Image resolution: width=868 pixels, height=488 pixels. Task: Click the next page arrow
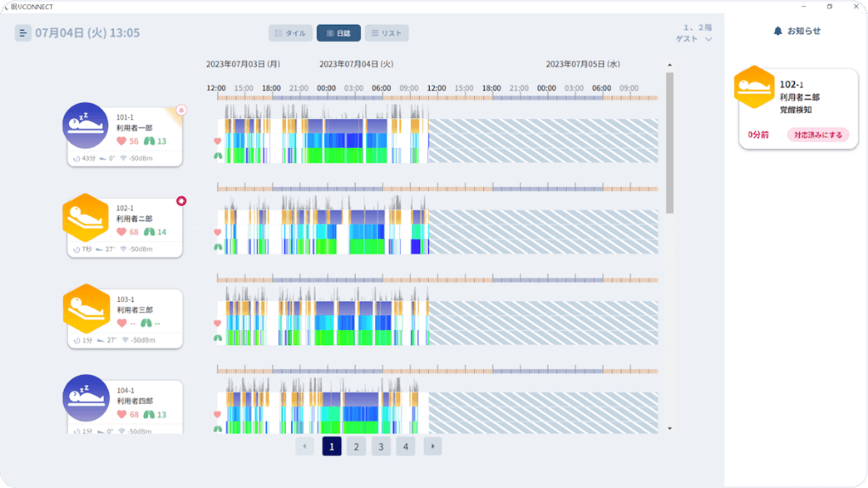pyautogui.click(x=432, y=446)
